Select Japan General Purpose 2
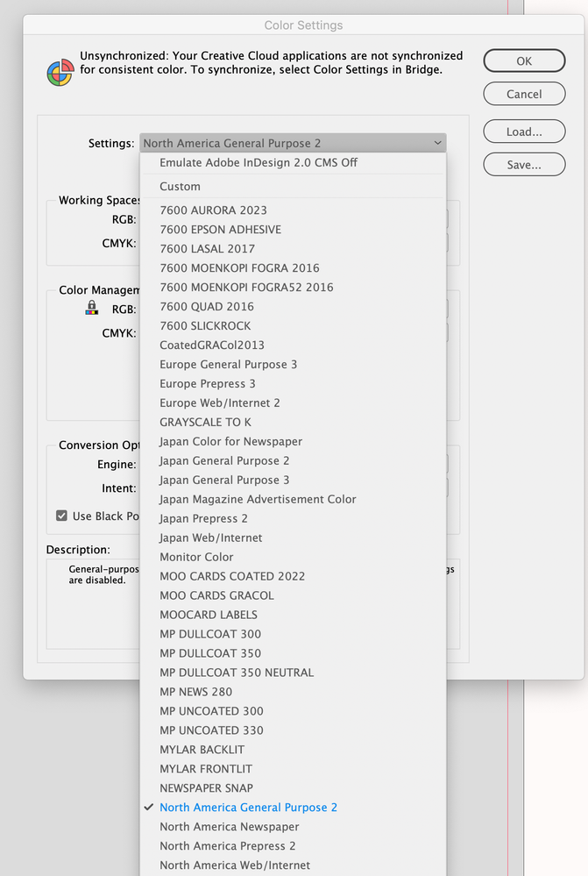Viewport: 588px width, 876px height. (x=293, y=461)
